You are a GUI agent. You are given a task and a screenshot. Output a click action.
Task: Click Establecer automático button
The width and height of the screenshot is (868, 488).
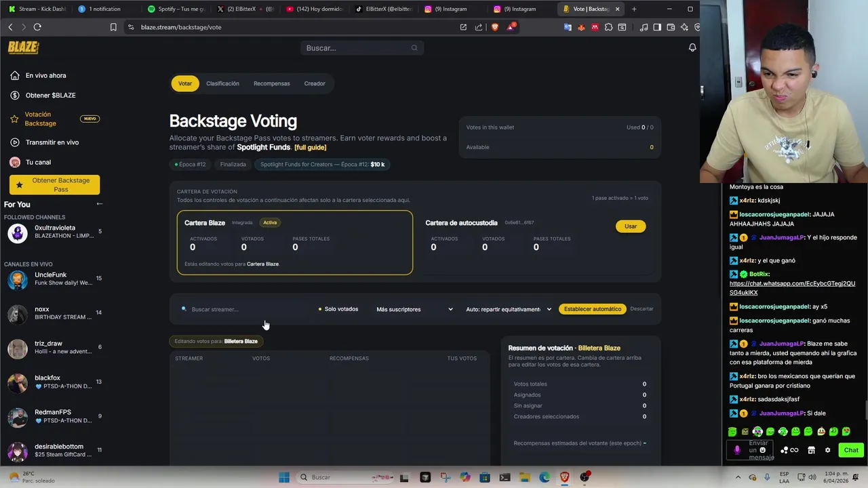click(x=592, y=309)
